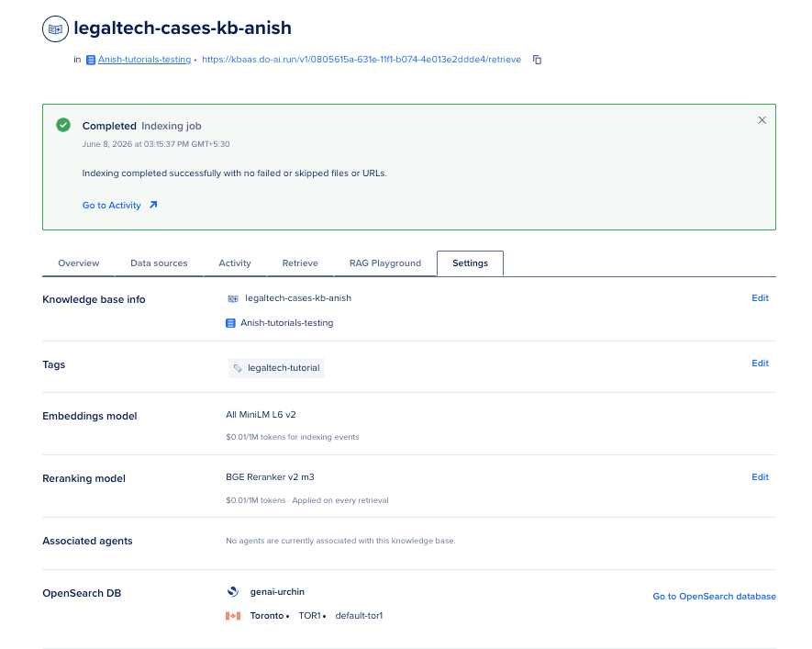Switch to the Data sources tab
Screen dimensions: 812x649
pyautogui.click(x=159, y=263)
